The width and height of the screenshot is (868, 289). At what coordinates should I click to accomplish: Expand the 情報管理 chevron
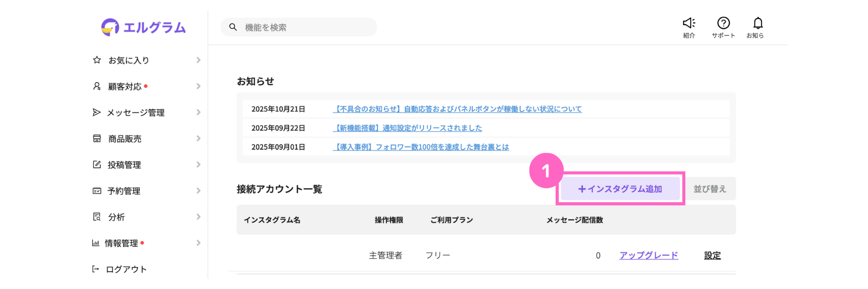198,243
